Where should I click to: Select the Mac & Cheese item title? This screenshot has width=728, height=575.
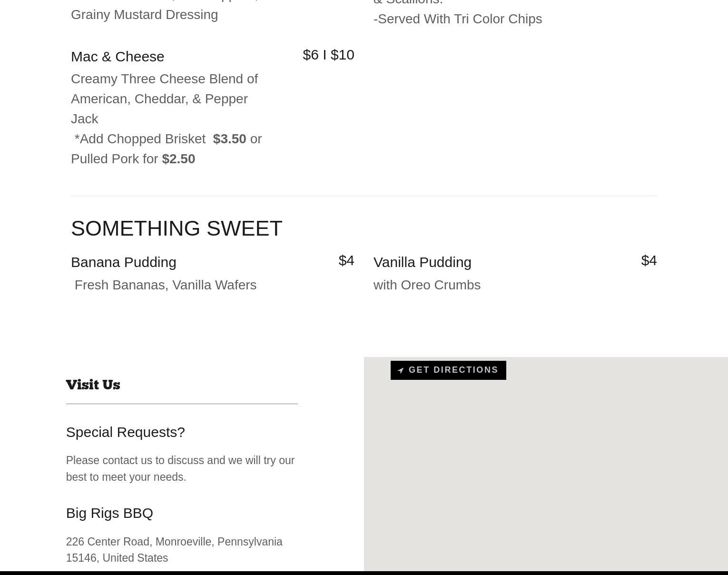118,57
